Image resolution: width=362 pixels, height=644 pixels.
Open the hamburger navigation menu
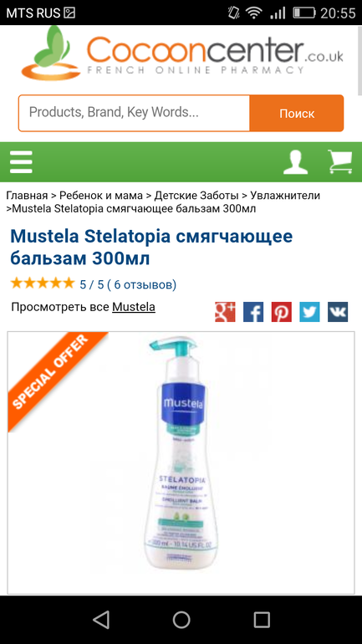pyautogui.click(x=22, y=161)
